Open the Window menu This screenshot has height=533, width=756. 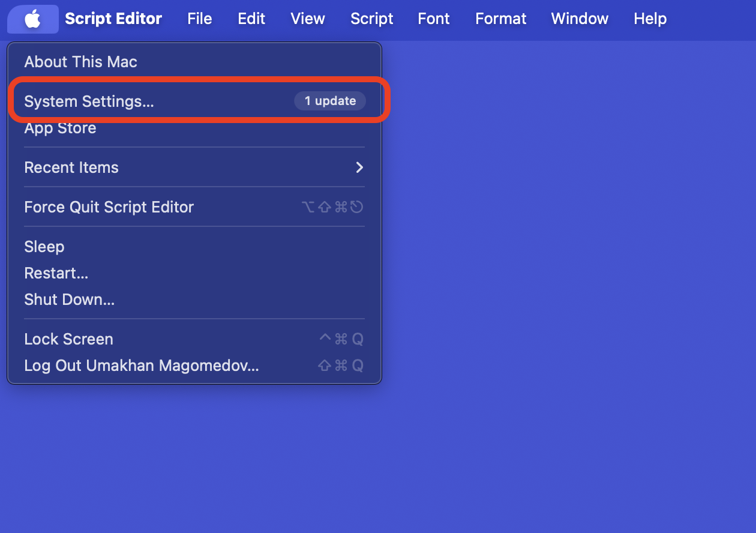(x=580, y=19)
